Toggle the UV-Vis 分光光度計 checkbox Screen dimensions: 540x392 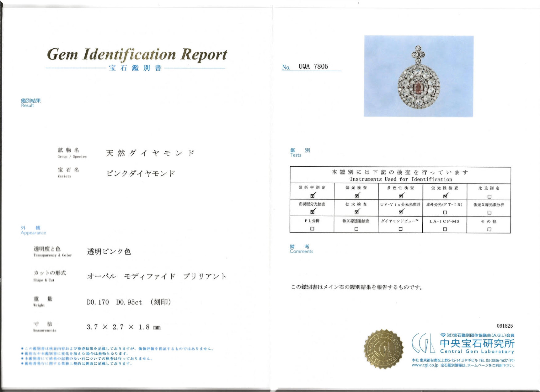pyautogui.click(x=401, y=212)
